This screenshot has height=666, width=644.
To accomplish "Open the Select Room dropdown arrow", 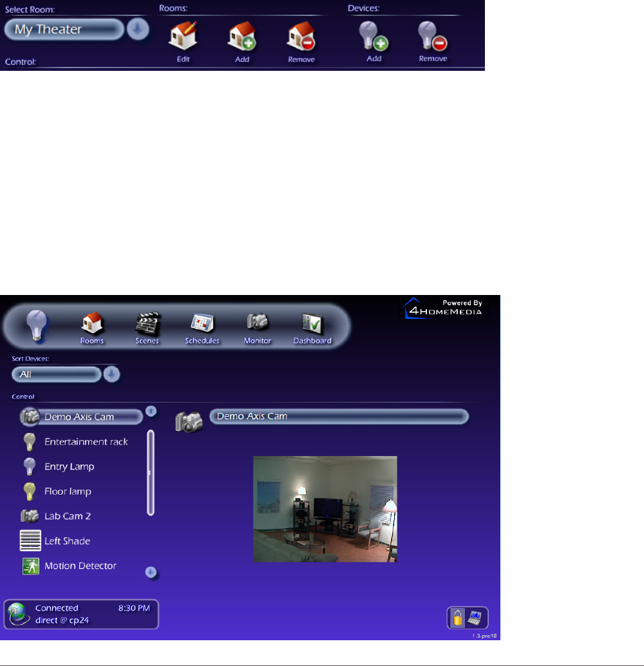I will tap(138, 30).
